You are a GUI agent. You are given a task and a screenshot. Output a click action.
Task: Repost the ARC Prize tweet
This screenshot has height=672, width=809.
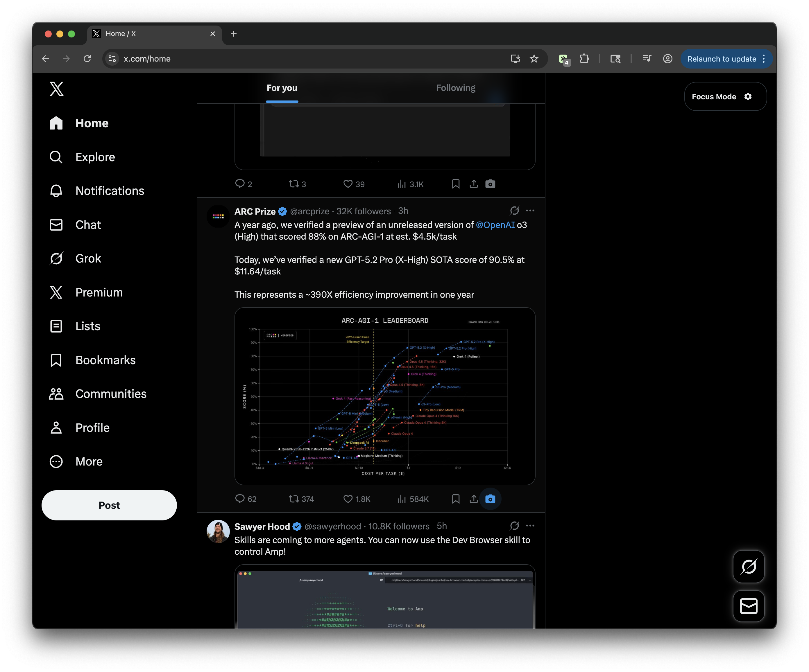[294, 499]
